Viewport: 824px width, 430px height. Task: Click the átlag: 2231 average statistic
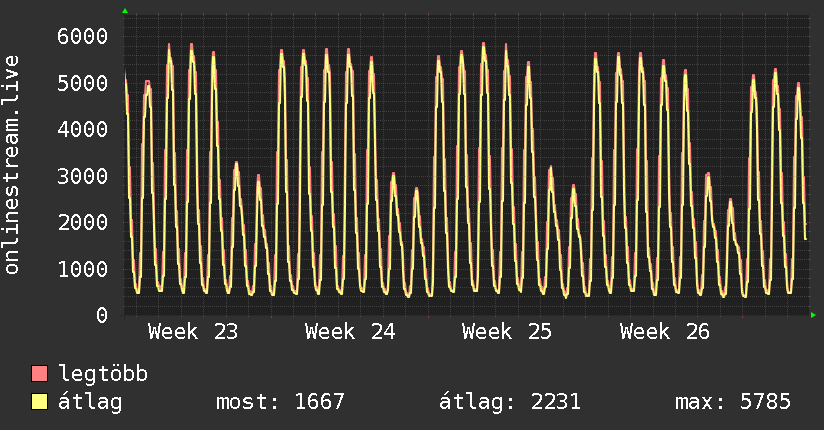coord(510,402)
